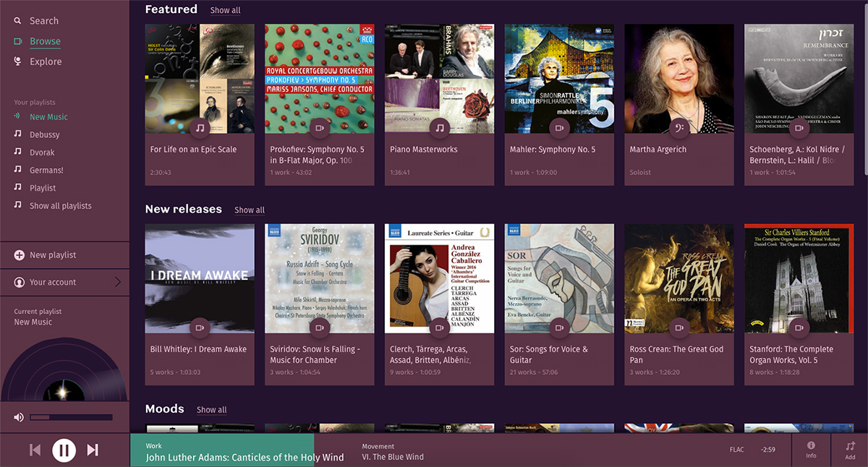Click the bass clef badge on Martha Argerich
The height and width of the screenshot is (467, 868).
tap(679, 128)
